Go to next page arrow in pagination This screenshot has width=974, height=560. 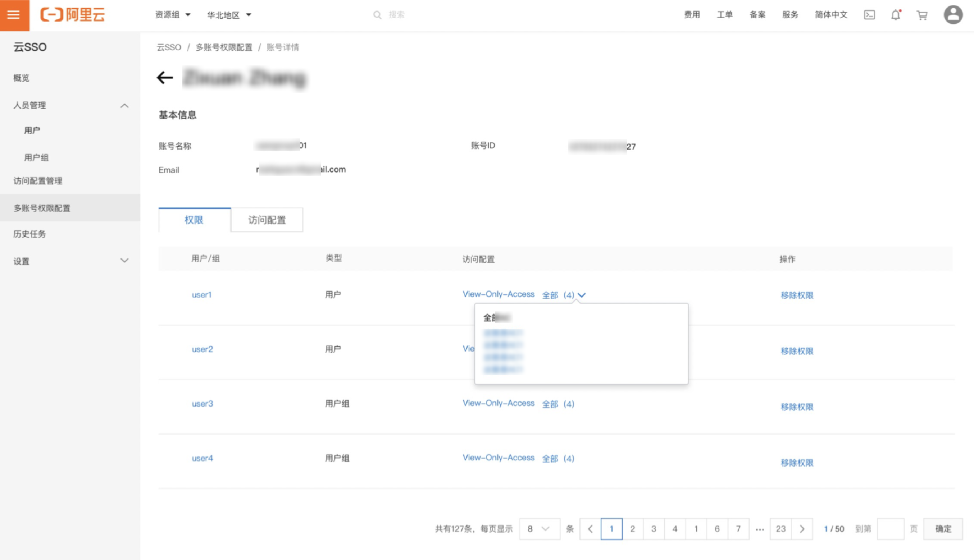[x=802, y=529]
